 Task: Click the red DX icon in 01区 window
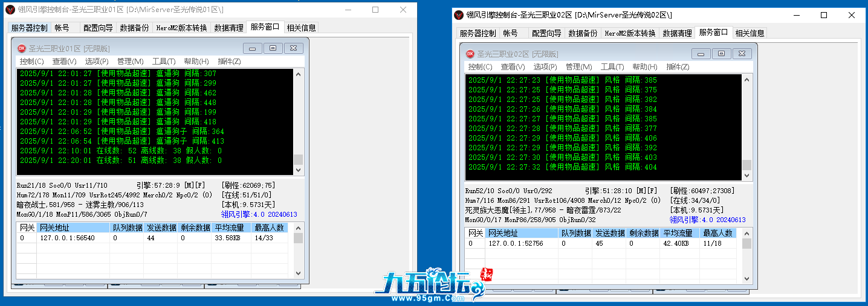pyautogui.click(x=21, y=48)
